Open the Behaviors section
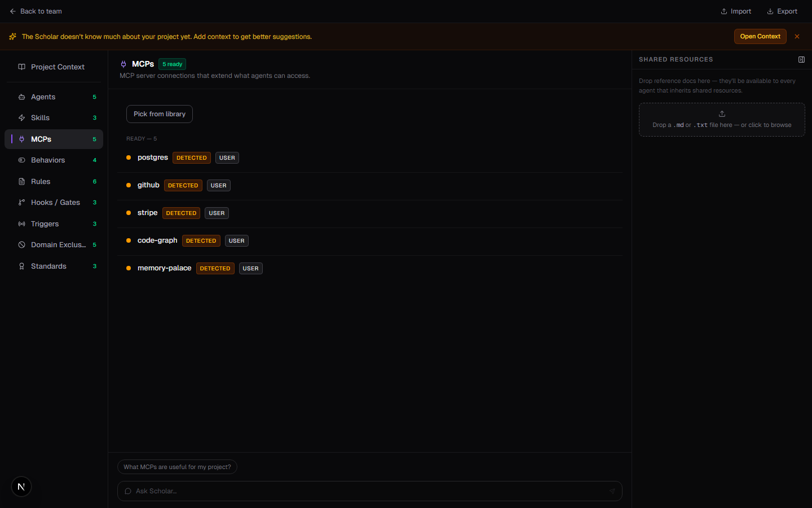Screen dimensions: 812x508 [x=54, y=160]
